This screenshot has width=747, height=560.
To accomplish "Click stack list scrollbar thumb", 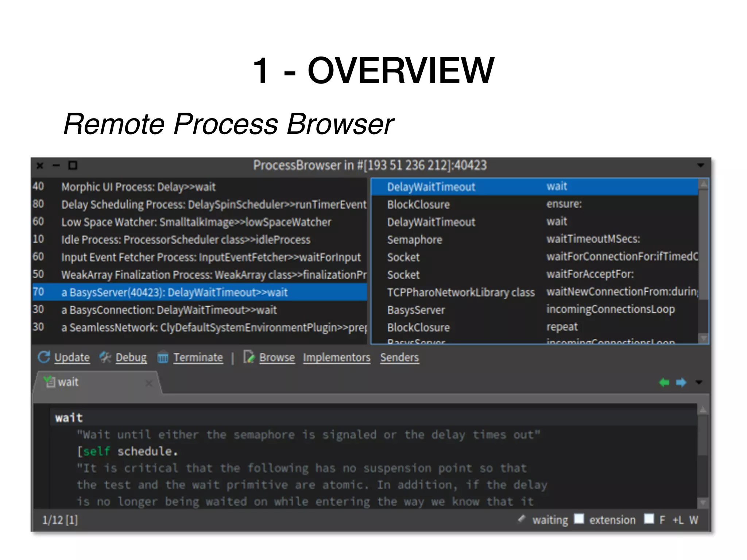I will (x=704, y=244).
